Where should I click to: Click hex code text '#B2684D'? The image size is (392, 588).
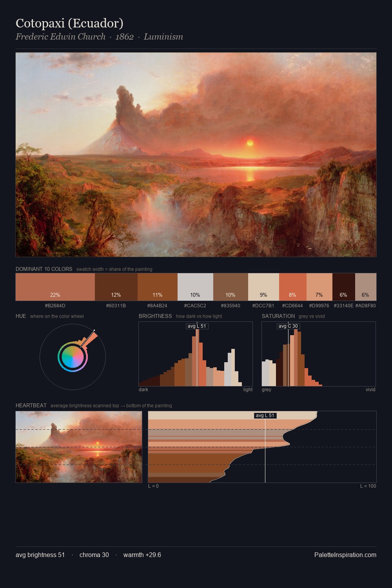click(55, 306)
